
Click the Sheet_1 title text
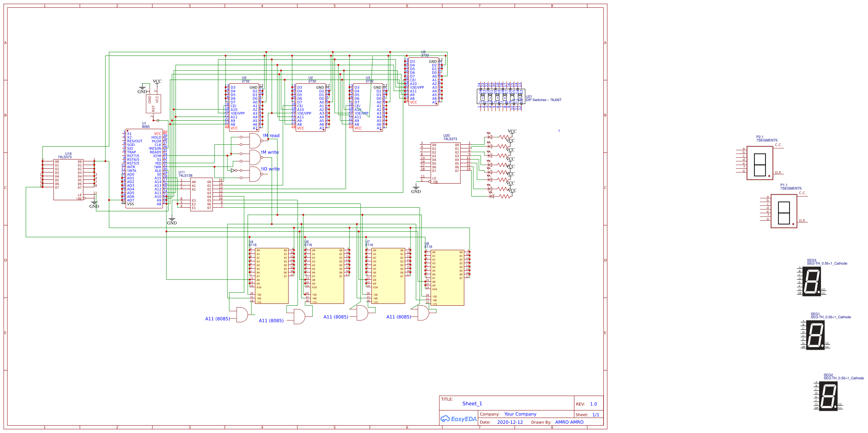(472, 403)
